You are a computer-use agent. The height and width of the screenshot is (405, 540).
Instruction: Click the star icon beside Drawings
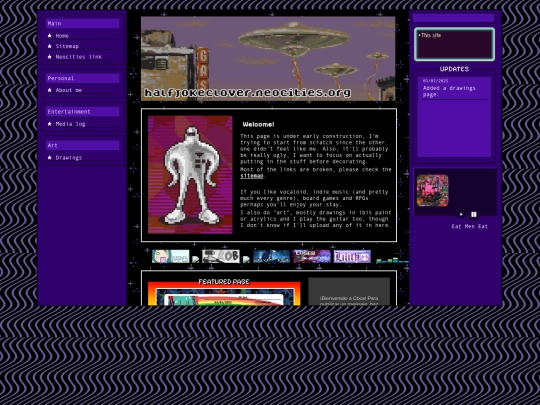coord(50,158)
